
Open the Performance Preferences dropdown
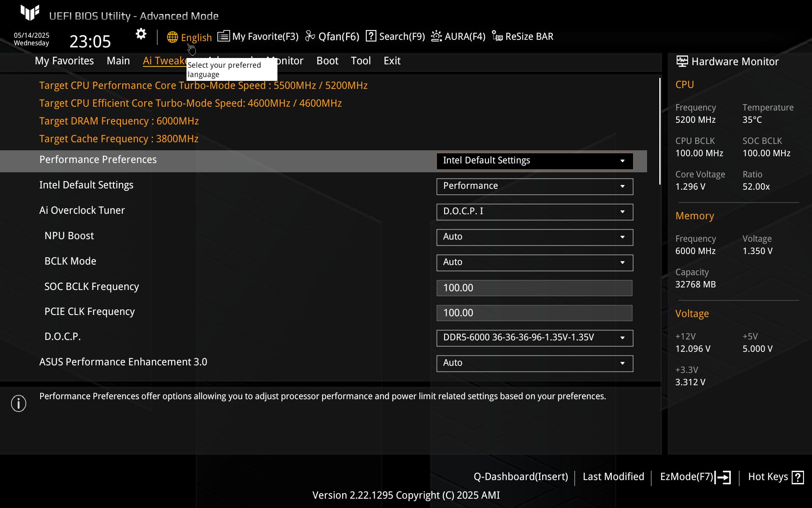pos(534,161)
